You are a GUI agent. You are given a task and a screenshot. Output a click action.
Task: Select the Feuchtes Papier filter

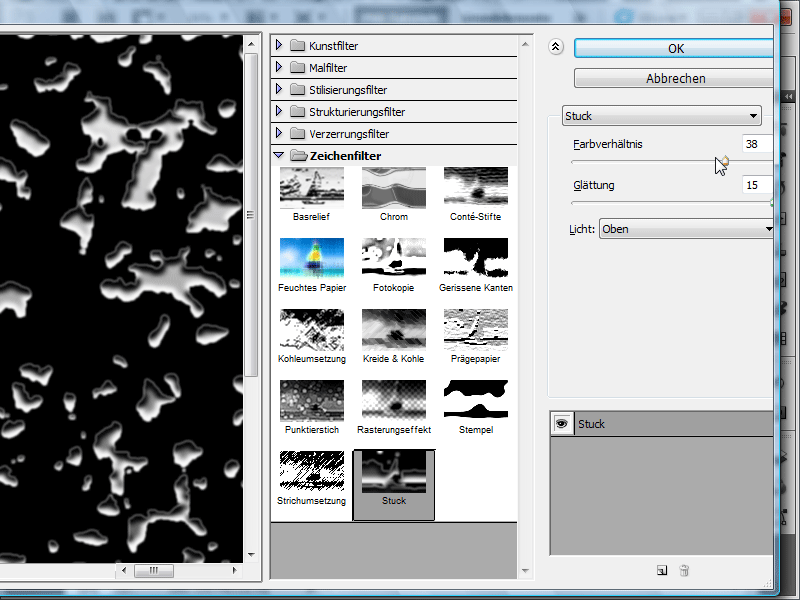(x=312, y=258)
